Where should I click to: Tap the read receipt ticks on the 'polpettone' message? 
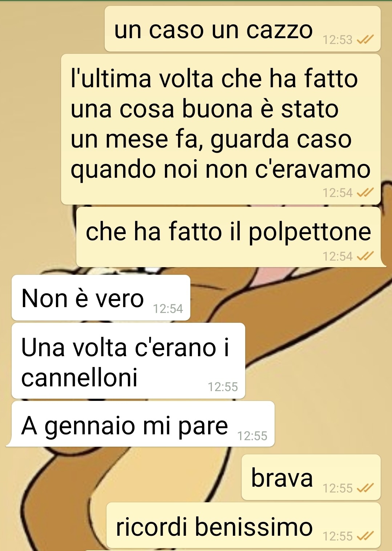(x=365, y=257)
